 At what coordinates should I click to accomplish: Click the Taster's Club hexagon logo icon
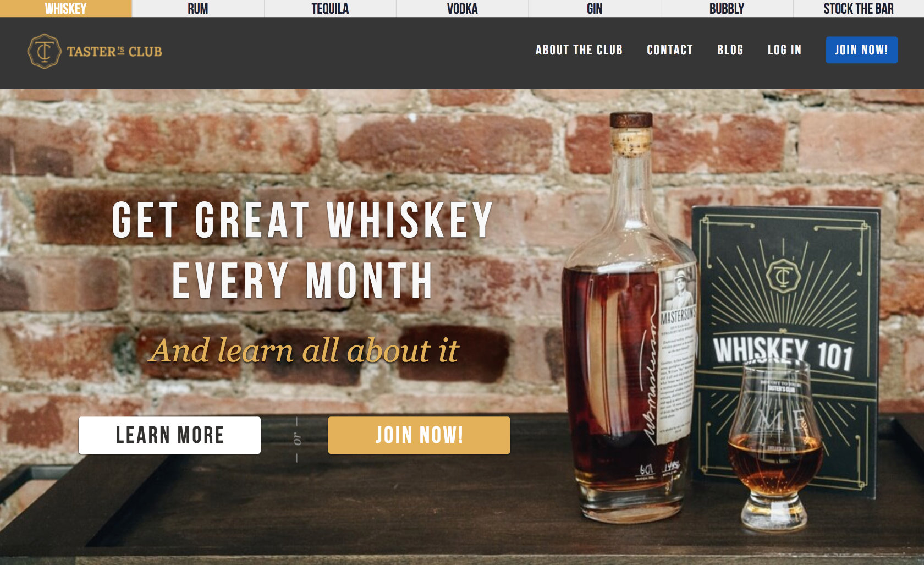pyautogui.click(x=44, y=51)
